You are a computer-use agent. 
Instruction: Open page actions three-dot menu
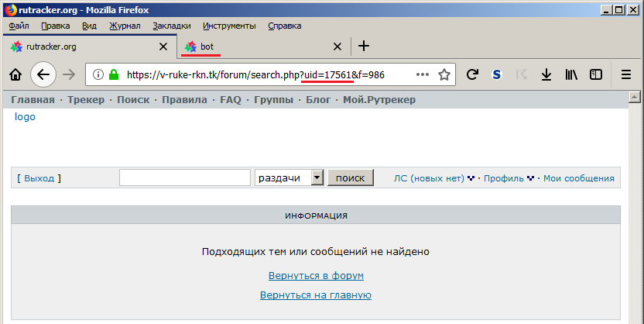(422, 75)
